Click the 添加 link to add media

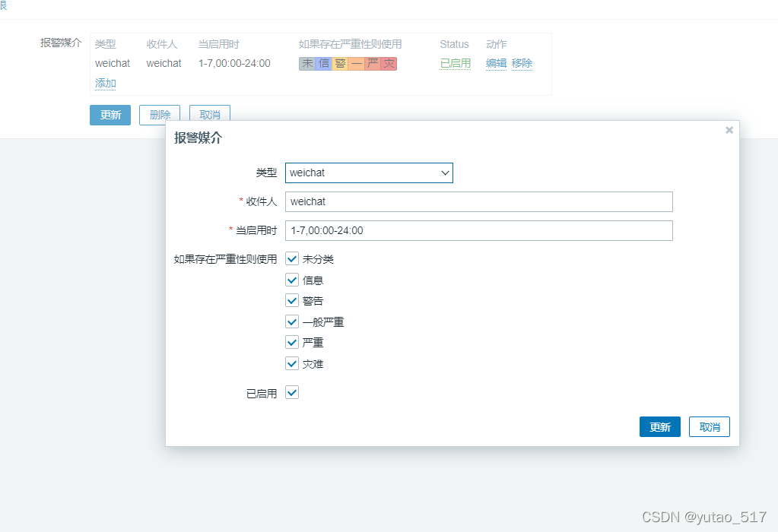(x=106, y=84)
